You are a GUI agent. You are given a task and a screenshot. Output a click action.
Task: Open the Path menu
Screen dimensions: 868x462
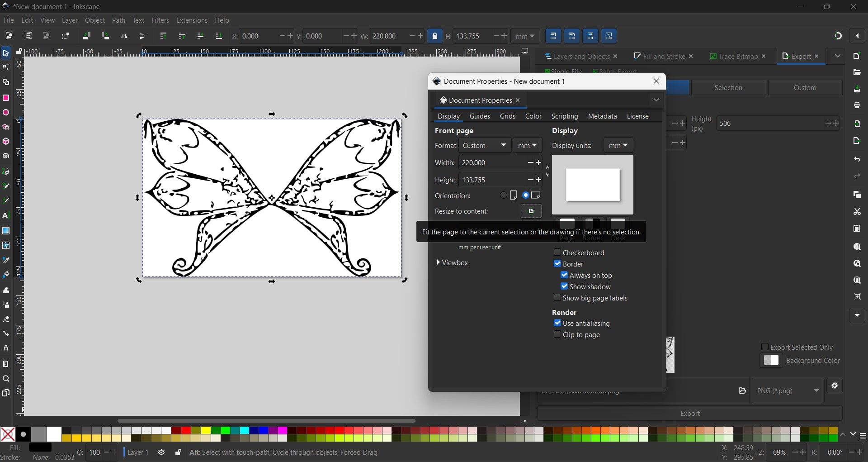(118, 20)
